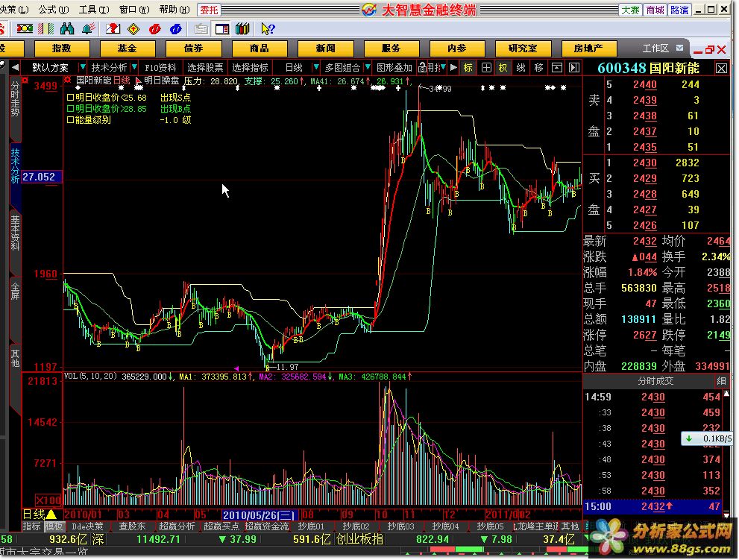Viewport: 739px width, 560px height.
Task: Click the scroll-up arrow of 分时成交 list
Action: [727, 393]
